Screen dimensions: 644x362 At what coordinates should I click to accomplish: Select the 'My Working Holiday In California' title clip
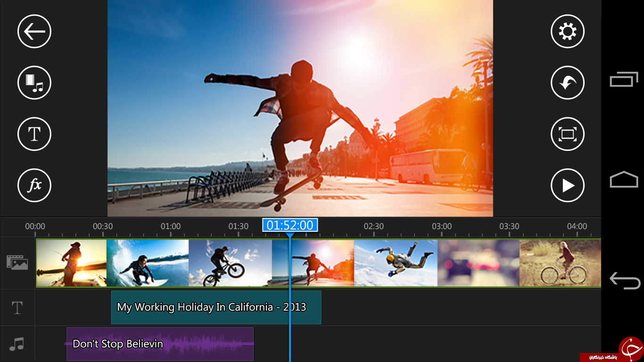(x=216, y=307)
